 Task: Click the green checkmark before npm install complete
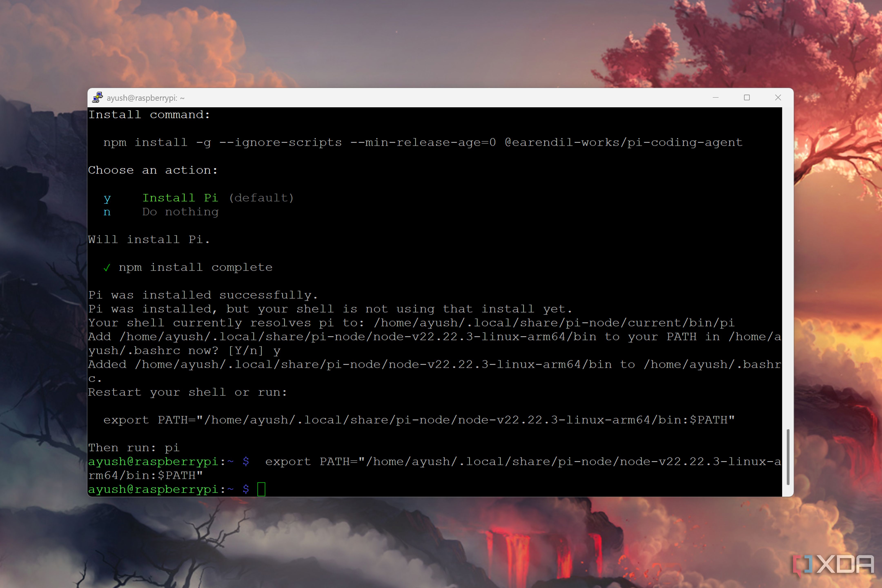coord(107,267)
